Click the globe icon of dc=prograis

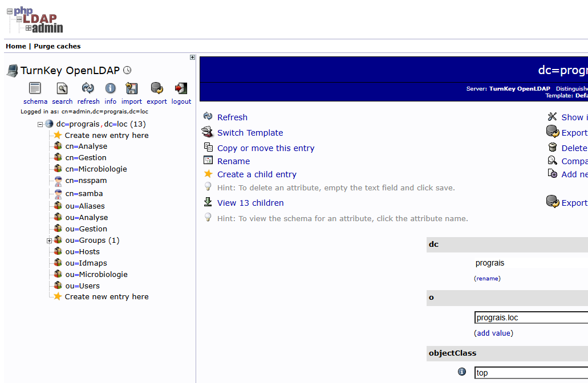point(49,124)
